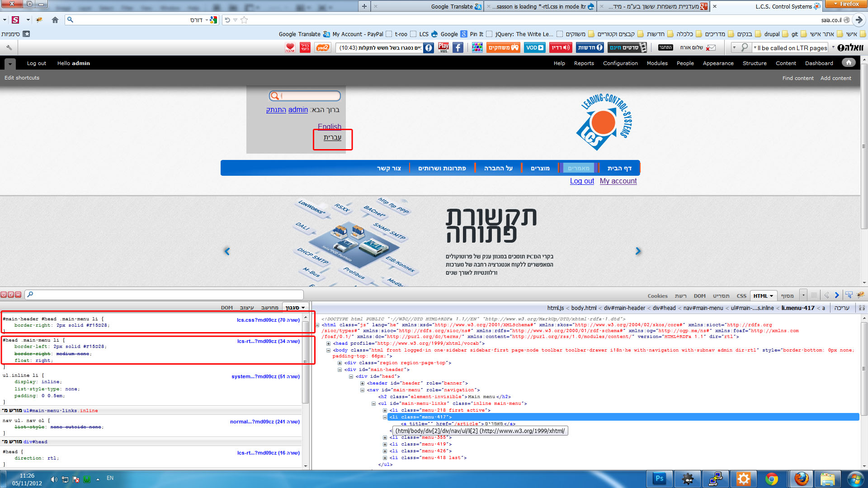Open new tab with plus button

(x=364, y=6)
